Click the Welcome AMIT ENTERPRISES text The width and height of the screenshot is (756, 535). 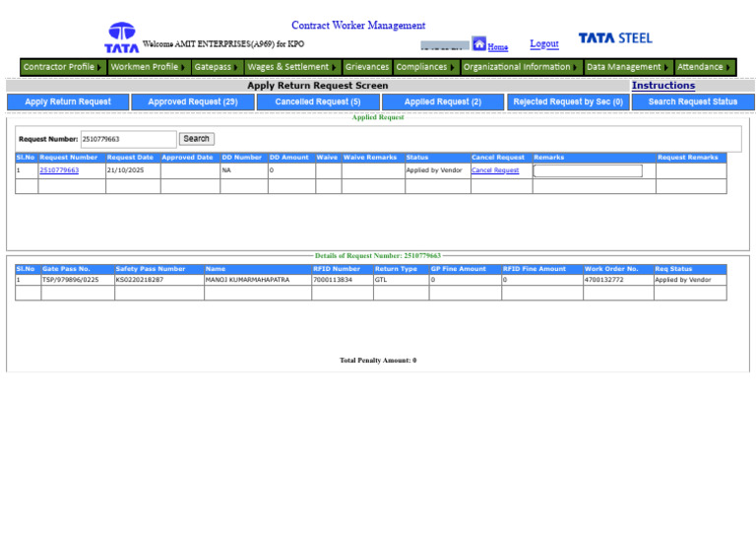pyautogui.click(x=223, y=44)
